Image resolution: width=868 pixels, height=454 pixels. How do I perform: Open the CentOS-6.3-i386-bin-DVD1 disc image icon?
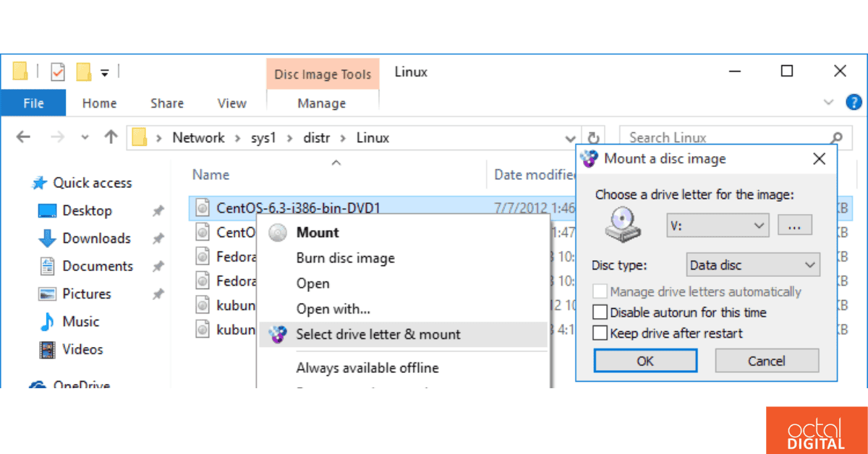[201, 207]
